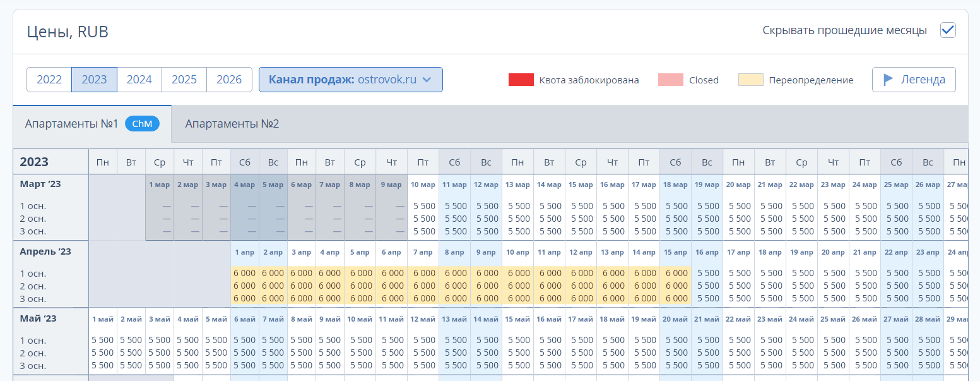Open the Апартаменты №1 tab

tap(92, 124)
